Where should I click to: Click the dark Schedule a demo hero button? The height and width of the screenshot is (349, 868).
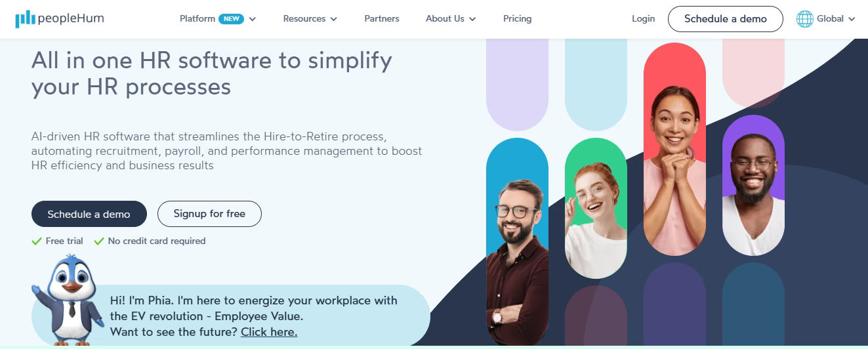click(89, 214)
